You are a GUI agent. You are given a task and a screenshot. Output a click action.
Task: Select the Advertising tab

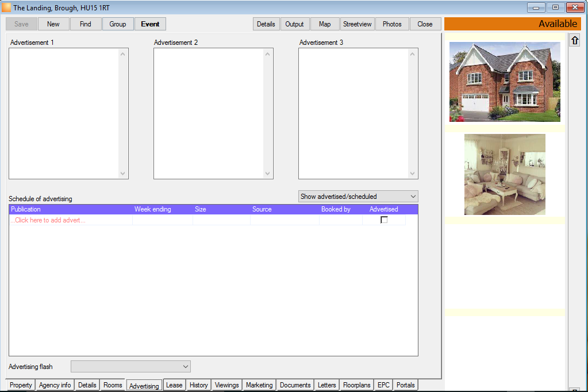tap(144, 386)
